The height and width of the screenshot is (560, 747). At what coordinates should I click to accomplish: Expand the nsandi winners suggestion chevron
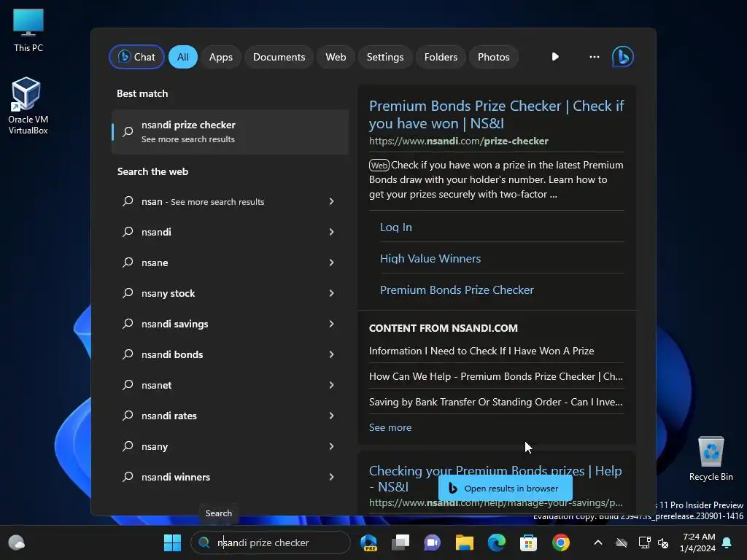coord(332,477)
